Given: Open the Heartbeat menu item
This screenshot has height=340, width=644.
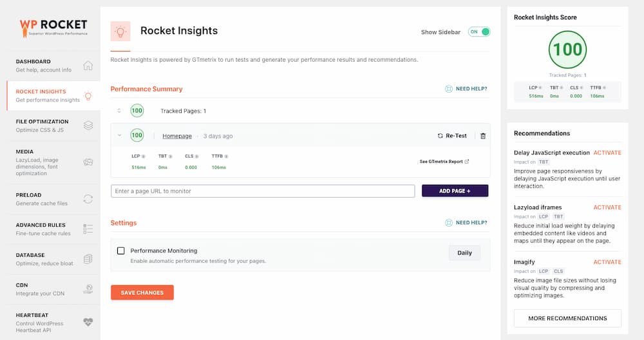Looking at the screenshot, I should (53, 323).
